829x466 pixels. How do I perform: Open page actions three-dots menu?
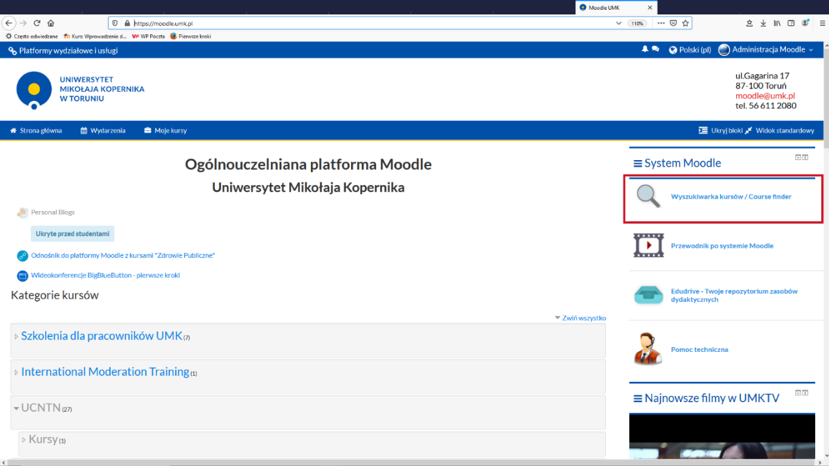[x=661, y=23]
